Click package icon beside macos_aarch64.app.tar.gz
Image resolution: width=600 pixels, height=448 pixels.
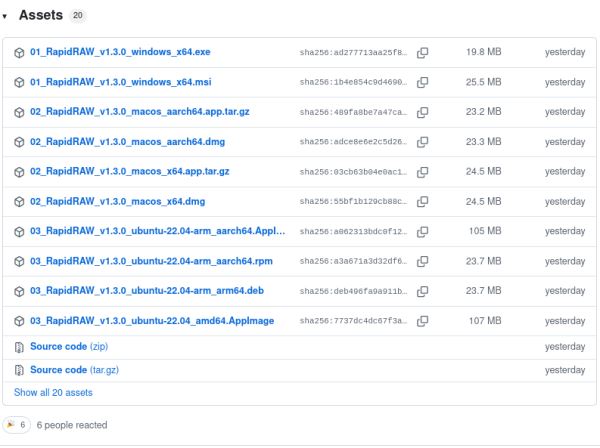pos(19,112)
